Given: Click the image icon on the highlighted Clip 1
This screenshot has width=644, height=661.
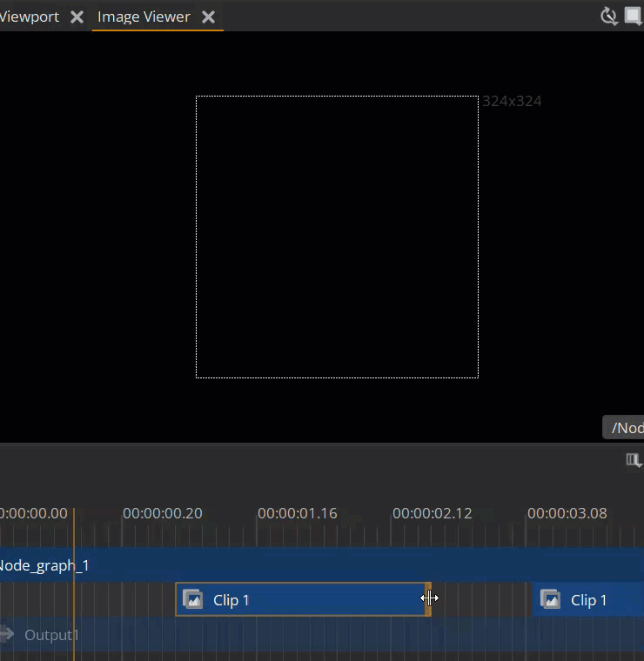Looking at the screenshot, I should point(193,599).
